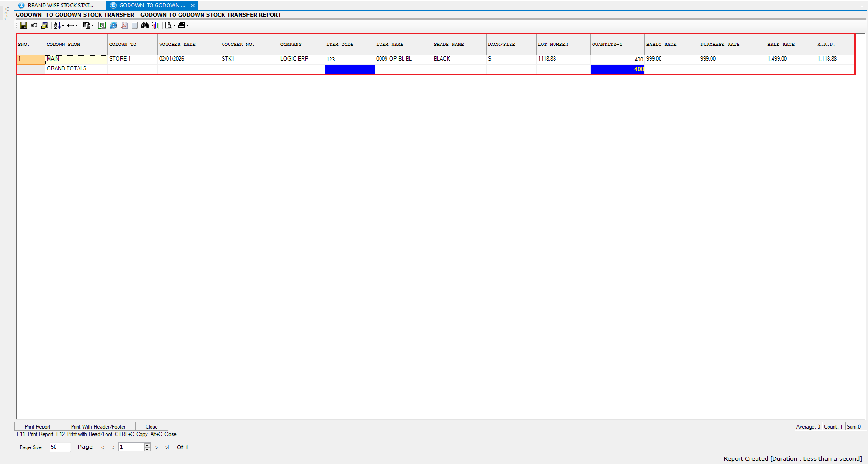The width and height of the screenshot is (868, 464).
Task: Open the bar chart graph icon
Action: click(156, 26)
